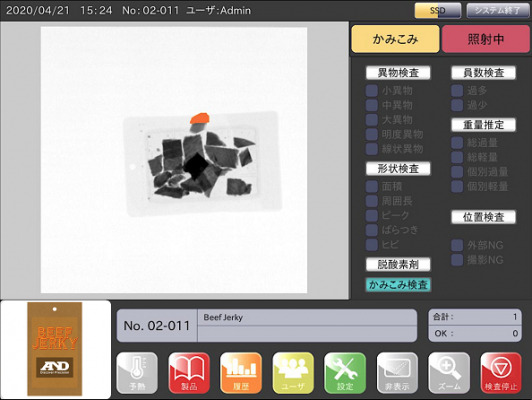Click the システム終了 button
This screenshot has height=400, width=532.
497,11
